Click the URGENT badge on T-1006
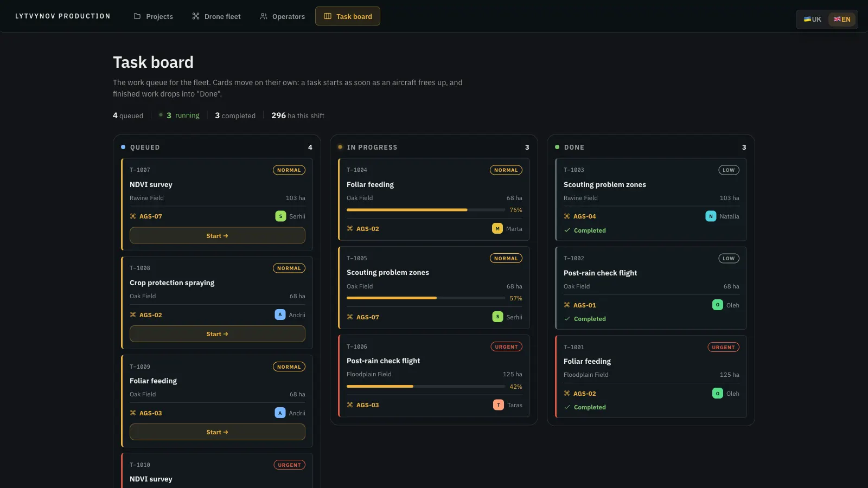868x488 pixels. coord(507,347)
